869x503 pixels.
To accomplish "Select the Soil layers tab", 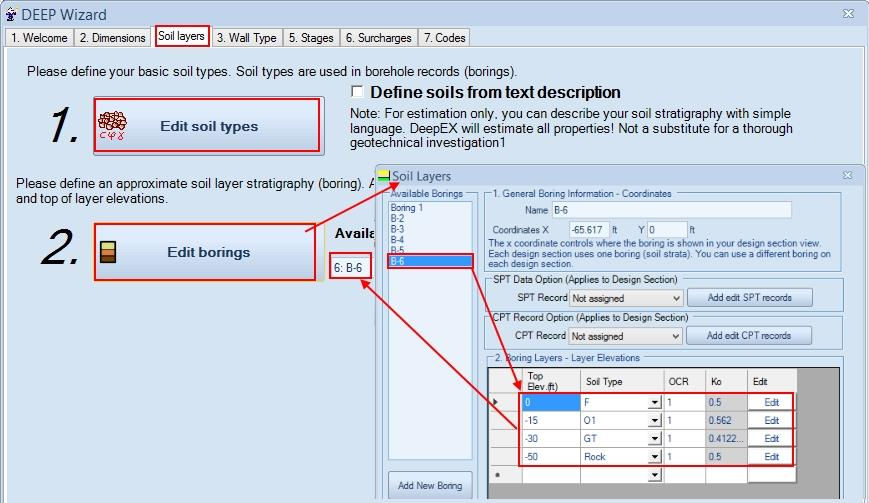I will click(182, 36).
